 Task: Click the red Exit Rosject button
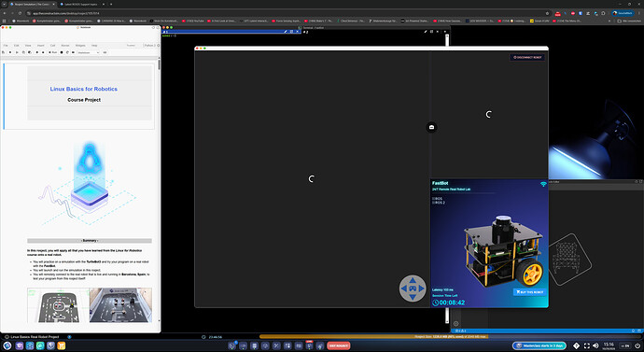(x=339, y=345)
